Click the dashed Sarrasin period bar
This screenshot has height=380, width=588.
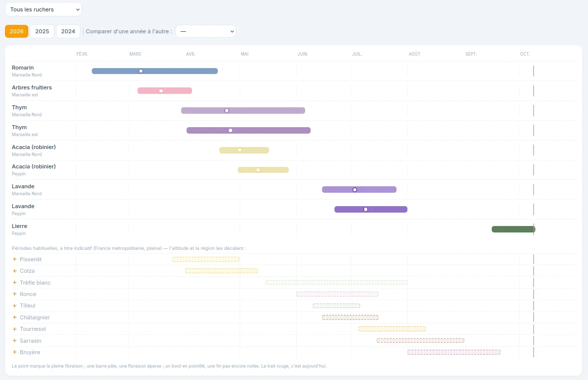click(420, 341)
